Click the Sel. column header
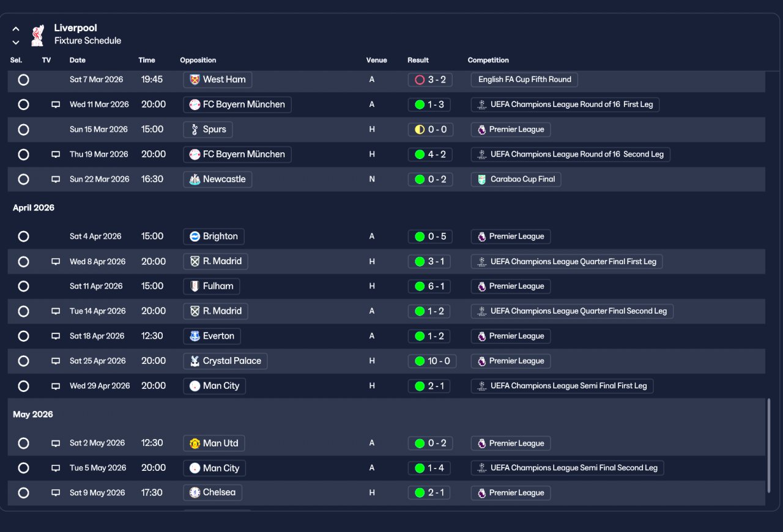Image resolution: width=783 pixels, height=532 pixels. click(16, 60)
